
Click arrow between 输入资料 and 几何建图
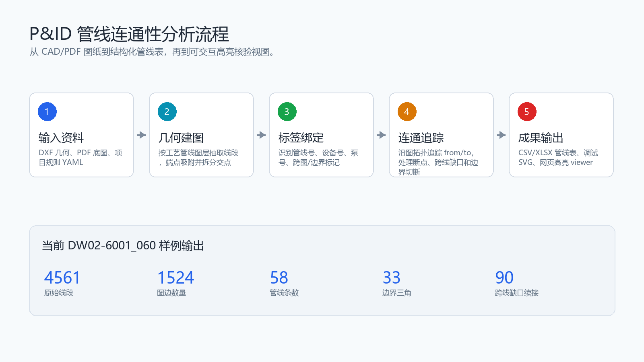tap(142, 135)
